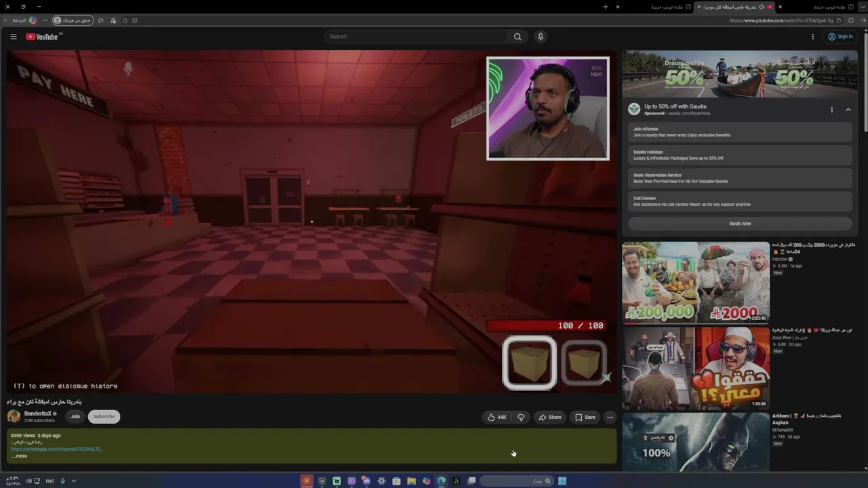Open the Azoz Wow recommended video thumbnail
Viewport: 868px width, 488px height.
(x=696, y=368)
